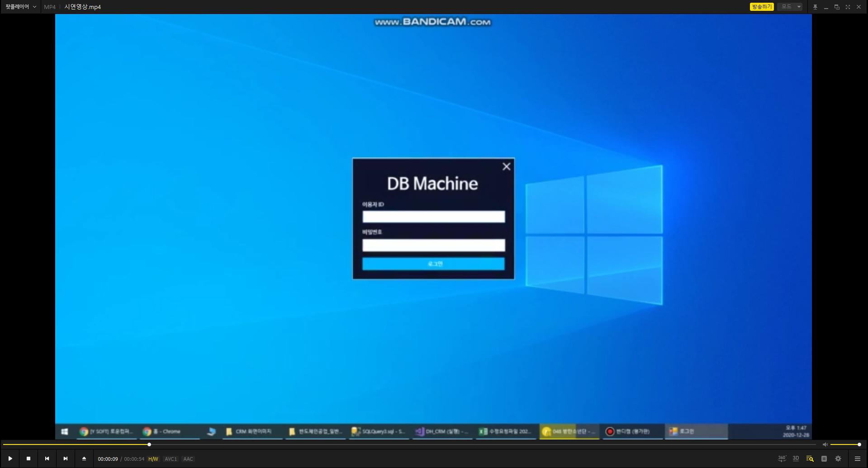Open the hamburger menu in bottom right
This screenshot has width=868, height=468.
(x=857, y=459)
